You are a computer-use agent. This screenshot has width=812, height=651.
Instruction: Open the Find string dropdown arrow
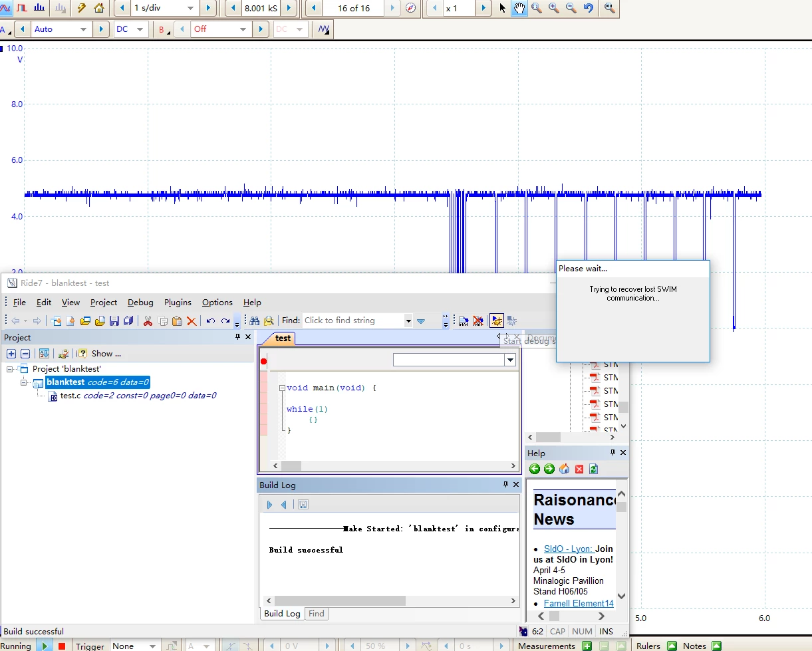pos(408,321)
